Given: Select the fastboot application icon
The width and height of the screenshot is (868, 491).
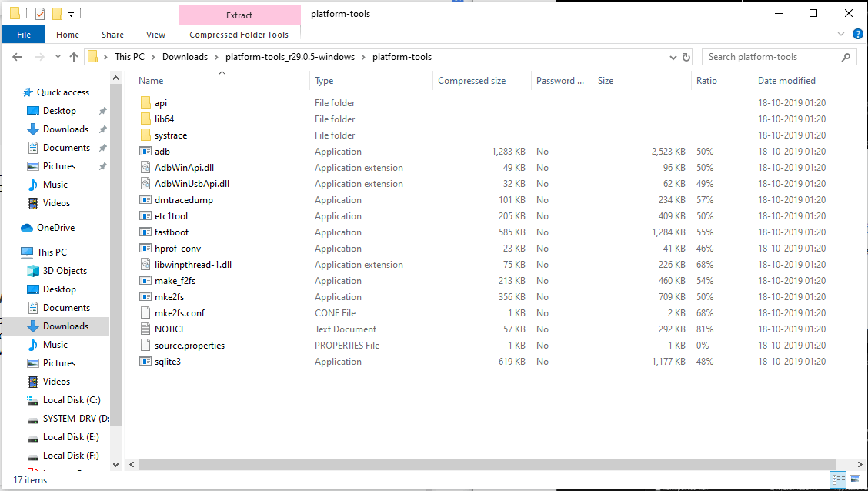Looking at the screenshot, I should (146, 232).
